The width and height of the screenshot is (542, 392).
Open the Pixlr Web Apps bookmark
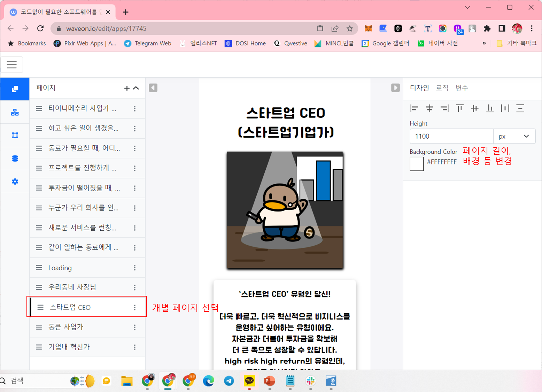85,43
